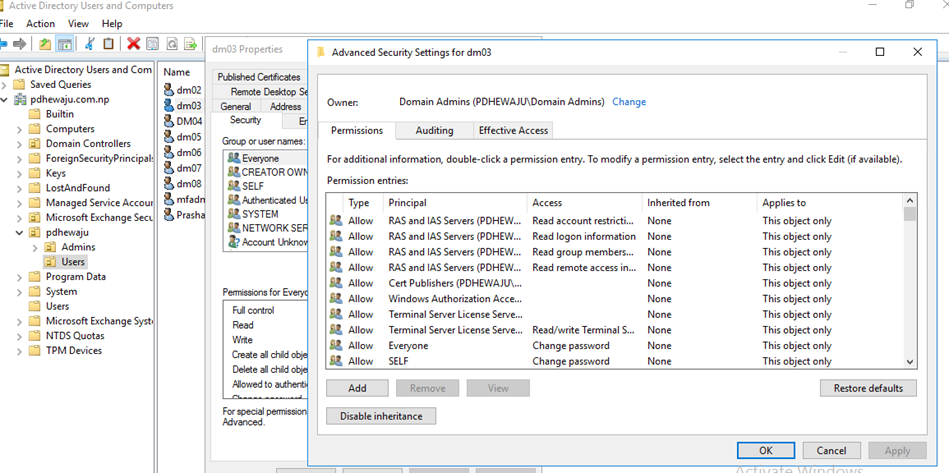
Task: Click the Properties toolbar icon
Action: [153, 44]
